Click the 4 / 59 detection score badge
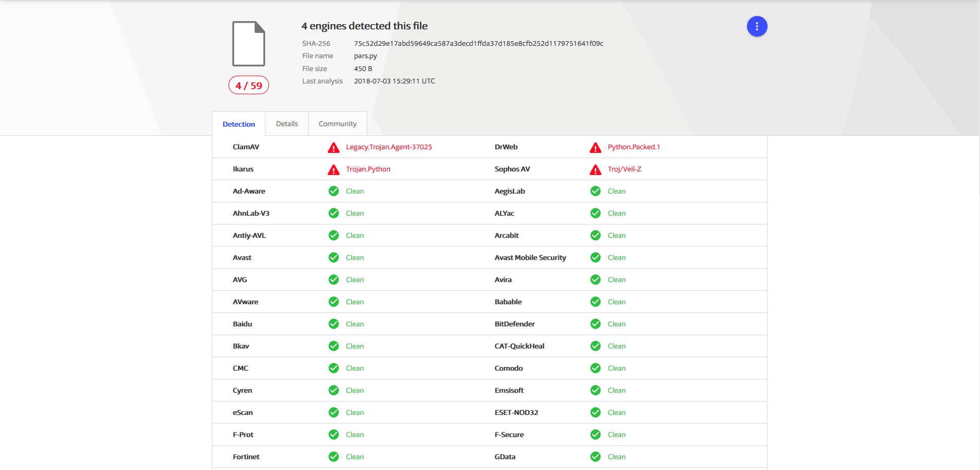The height and width of the screenshot is (470, 980). [x=248, y=85]
